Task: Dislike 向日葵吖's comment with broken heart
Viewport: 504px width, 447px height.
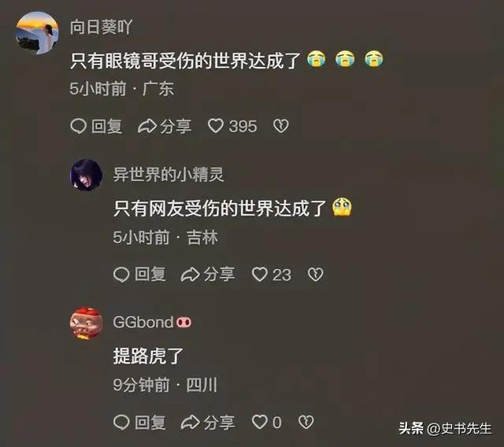Action: 281,126
